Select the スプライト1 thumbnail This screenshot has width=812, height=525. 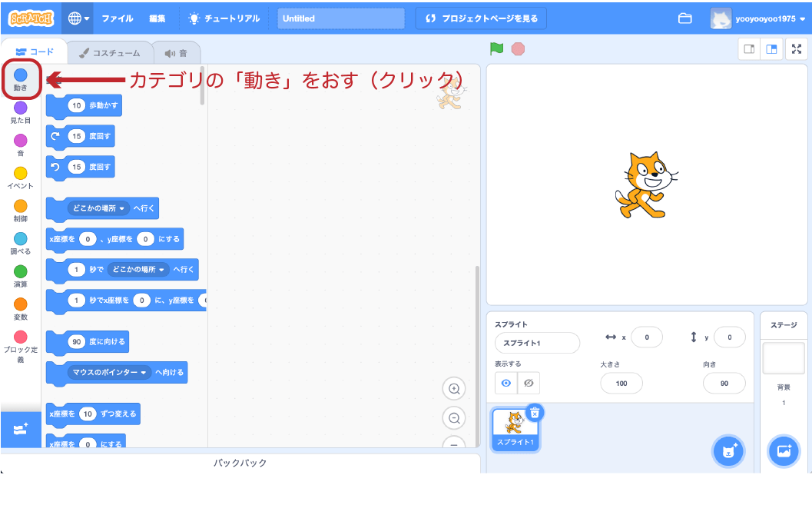point(515,429)
